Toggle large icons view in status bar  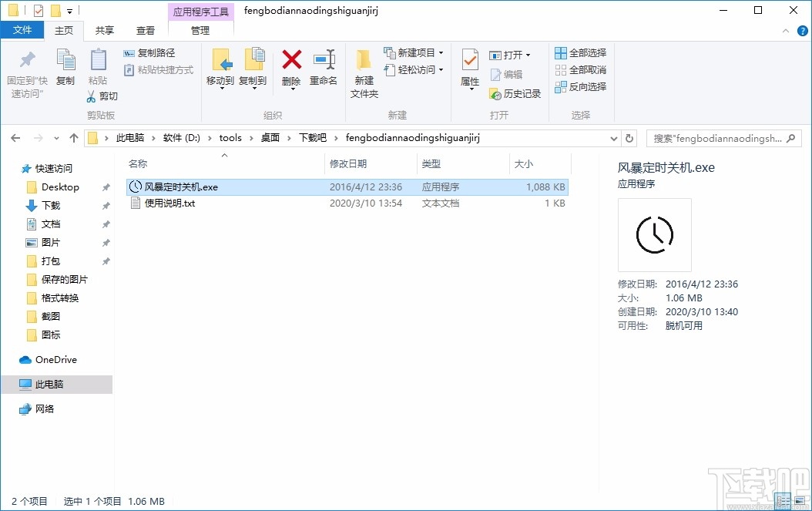(798, 501)
